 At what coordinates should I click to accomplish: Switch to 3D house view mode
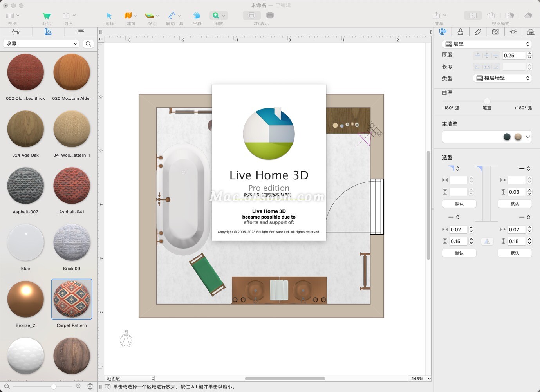(491, 15)
